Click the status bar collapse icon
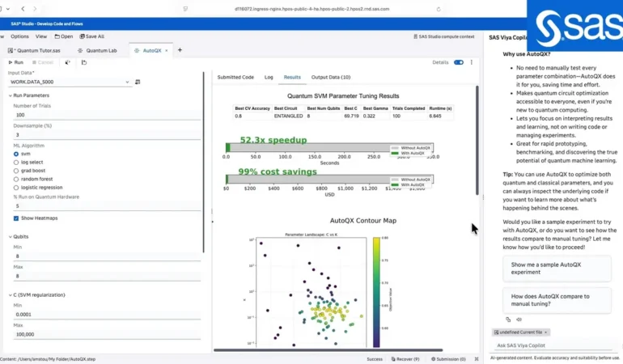623x364 pixels. coord(477,359)
